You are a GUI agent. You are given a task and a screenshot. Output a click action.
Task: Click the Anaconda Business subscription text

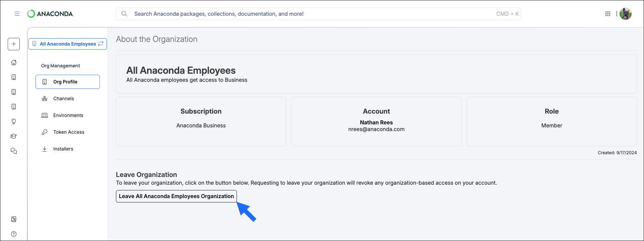tap(201, 125)
